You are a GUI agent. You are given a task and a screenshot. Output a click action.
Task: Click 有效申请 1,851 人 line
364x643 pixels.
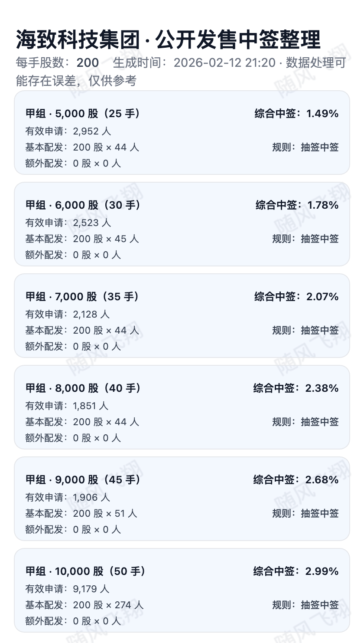pyautogui.click(x=67, y=406)
